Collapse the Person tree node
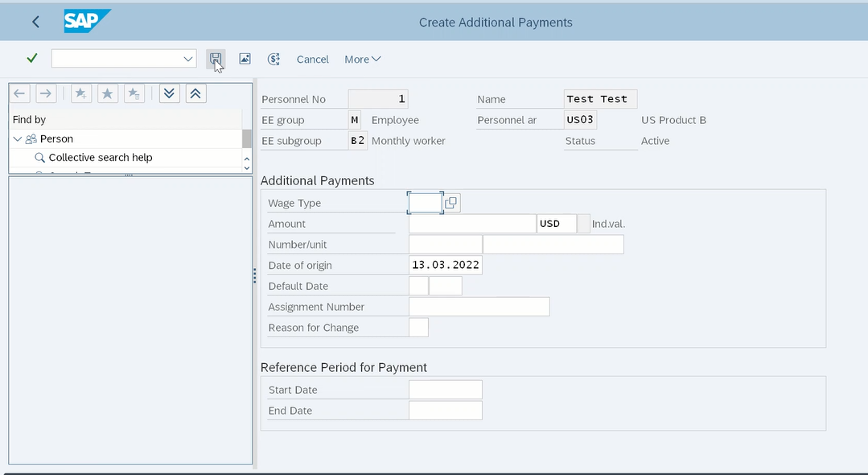This screenshot has width=868, height=475. pyautogui.click(x=17, y=138)
